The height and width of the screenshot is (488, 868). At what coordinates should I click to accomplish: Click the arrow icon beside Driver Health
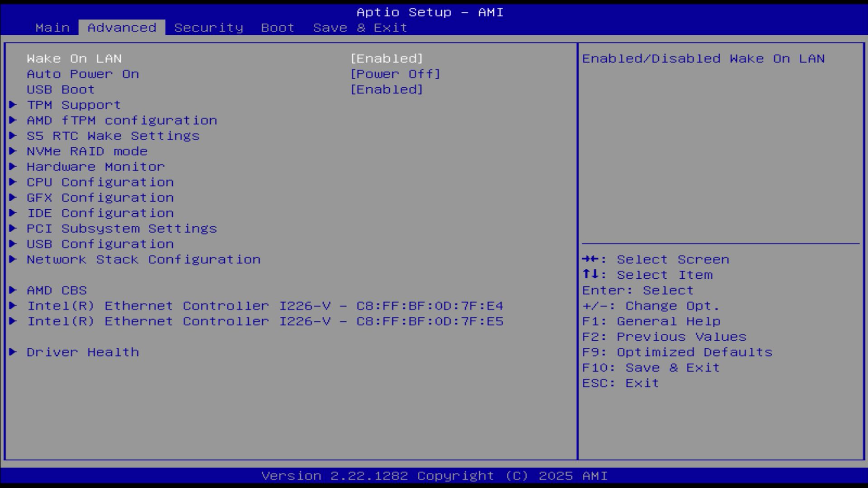point(13,352)
